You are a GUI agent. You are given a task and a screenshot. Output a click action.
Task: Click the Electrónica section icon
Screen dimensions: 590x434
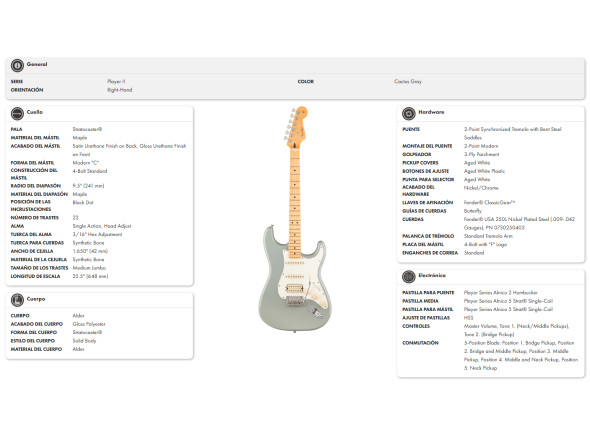click(409, 277)
